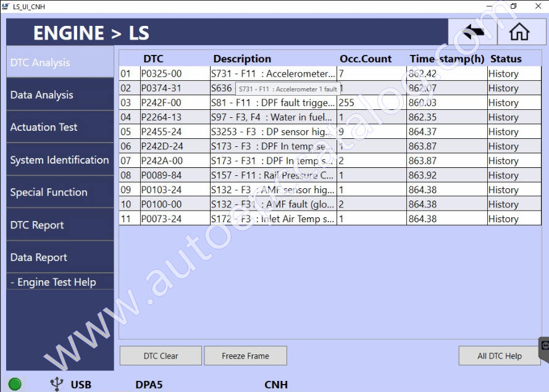The width and height of the screenshot is (549, 392).
Task: Open the DTC Report section
Action: tap(60, 225)
